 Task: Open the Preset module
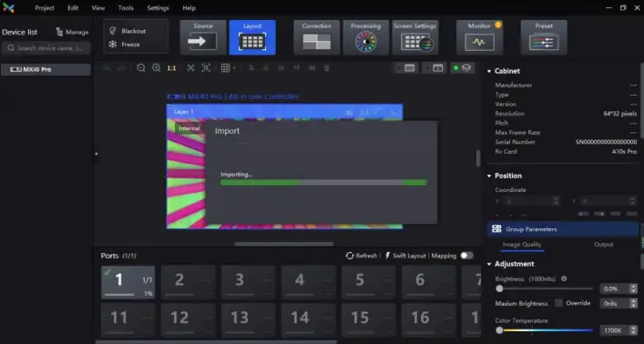tap(544, 37)
